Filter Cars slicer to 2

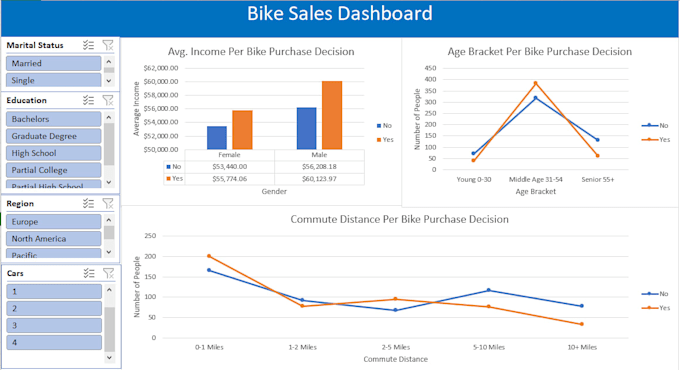(x=54, y=308)
